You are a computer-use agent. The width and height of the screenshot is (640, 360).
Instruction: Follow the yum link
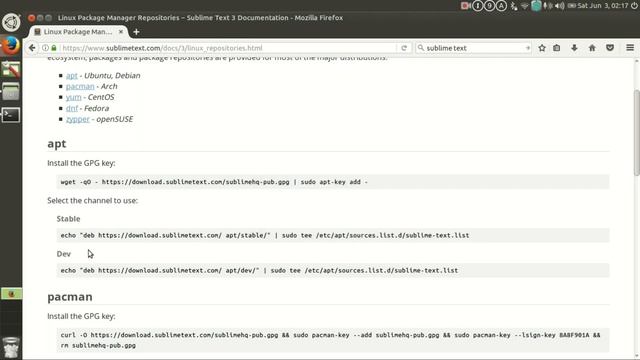73,97
